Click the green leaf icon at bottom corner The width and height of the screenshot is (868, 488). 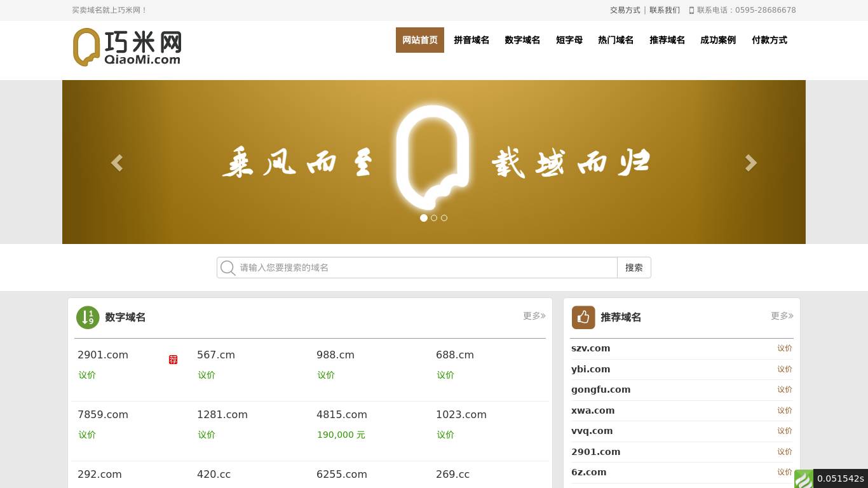point(804,478)
